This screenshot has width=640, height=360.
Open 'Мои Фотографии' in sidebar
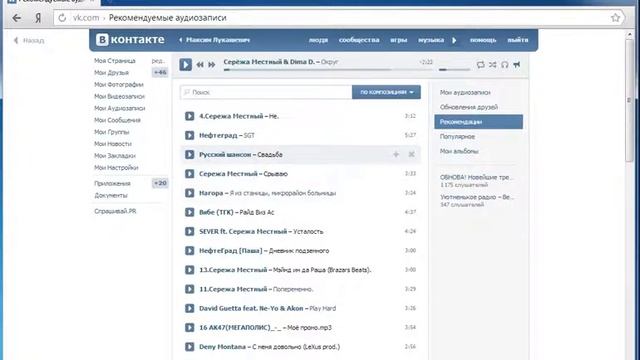pyautogui.click(x=119, y=84)
